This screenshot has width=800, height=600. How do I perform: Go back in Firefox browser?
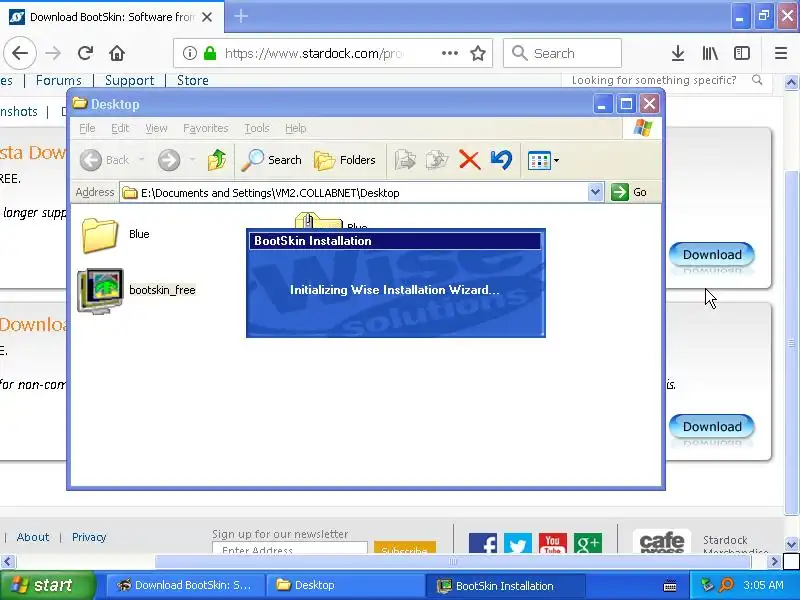pyautogui.click(x=20, y=53)
